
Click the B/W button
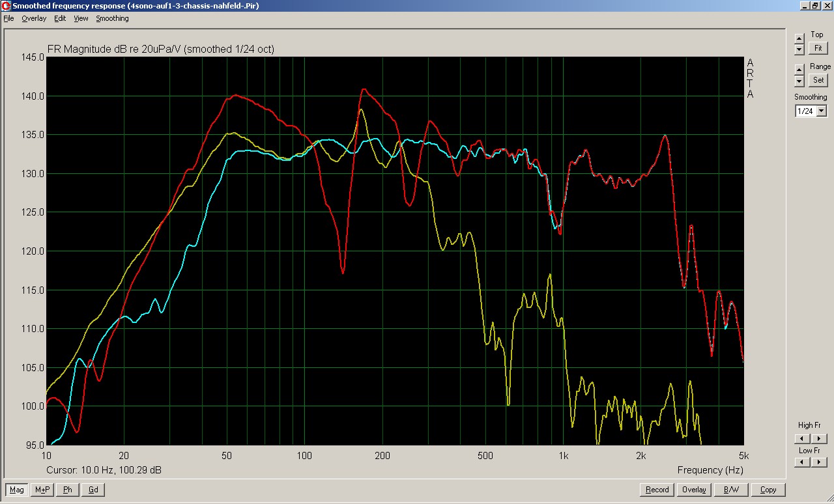[731, 490]
